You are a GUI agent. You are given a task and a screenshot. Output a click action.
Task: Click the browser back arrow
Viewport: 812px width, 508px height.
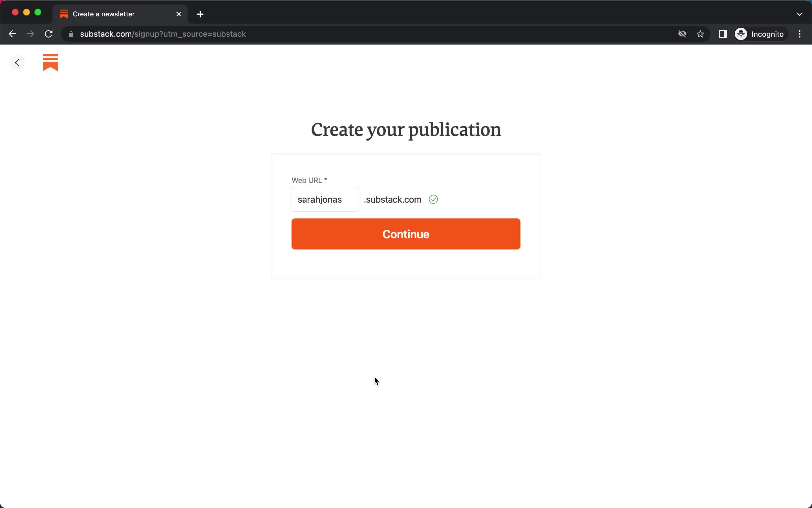[x=12, y=34]
